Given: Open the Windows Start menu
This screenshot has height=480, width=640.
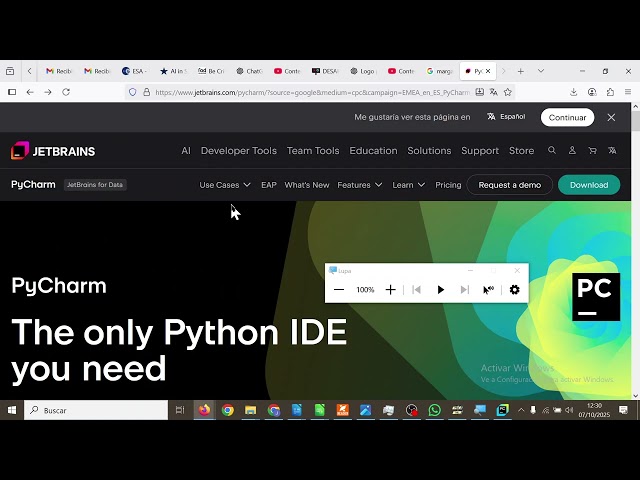Looking at the screenshot, I should pos(12,410).
